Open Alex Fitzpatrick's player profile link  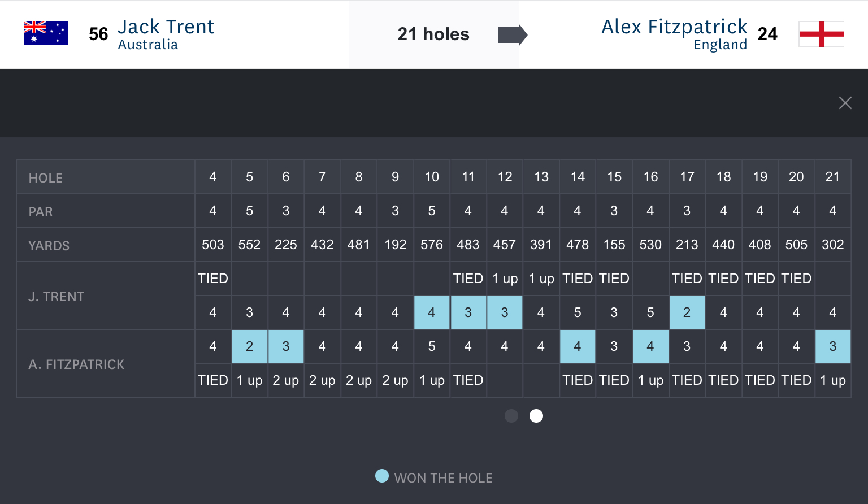click(674, 27)
